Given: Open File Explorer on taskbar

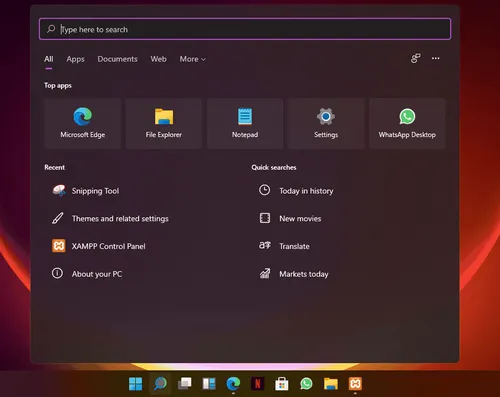Looking at the screenshot, I should coord(331,384).
